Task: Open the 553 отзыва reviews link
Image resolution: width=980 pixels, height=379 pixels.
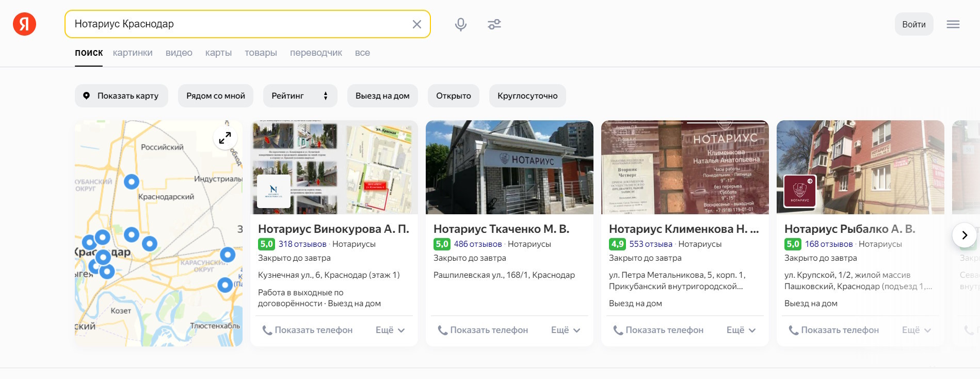Action: point(651,244)
